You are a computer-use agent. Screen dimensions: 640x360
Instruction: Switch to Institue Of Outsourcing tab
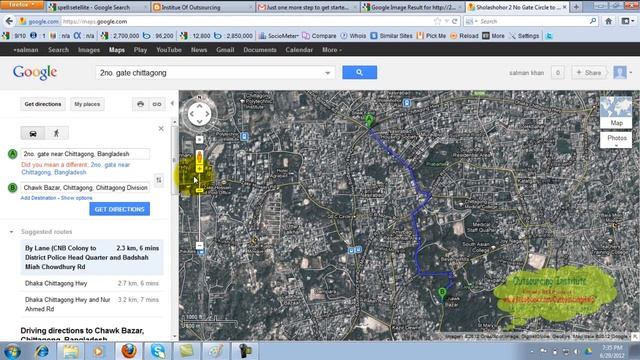(202, 7)
